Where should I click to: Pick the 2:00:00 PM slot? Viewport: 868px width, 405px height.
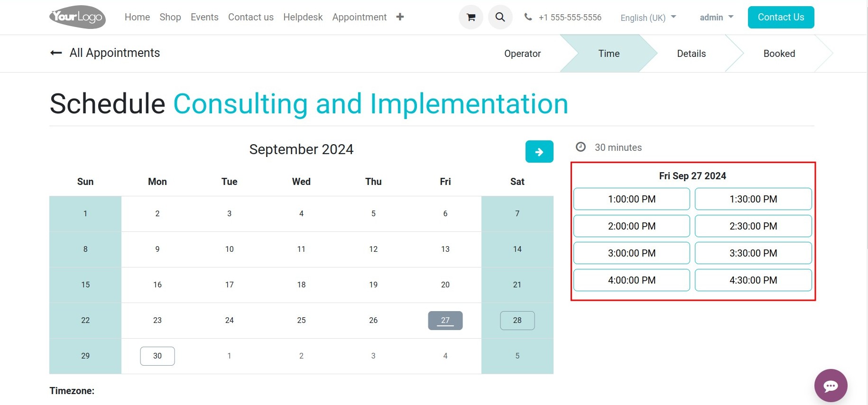(632, 226)
